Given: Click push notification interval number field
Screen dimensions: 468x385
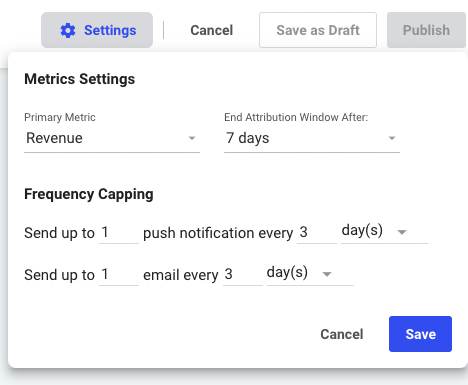Looking at the screenshot, I should [x=317, y=233].
